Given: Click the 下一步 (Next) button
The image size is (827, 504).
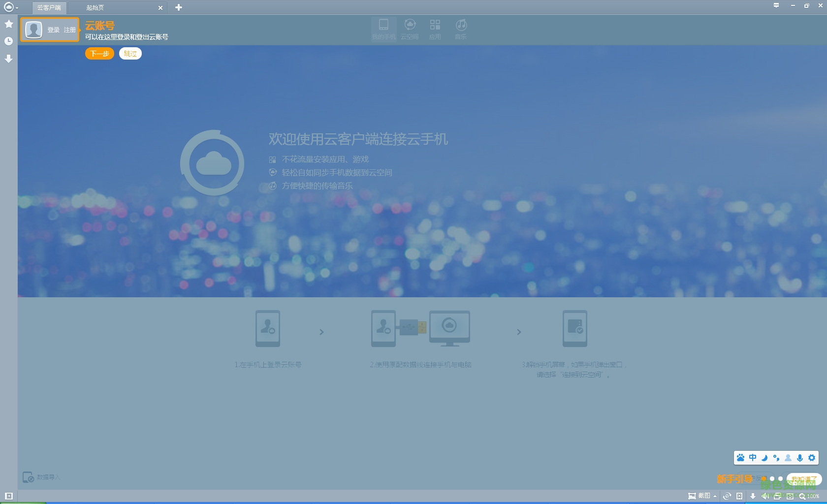Looking at the screenshot, I should coord(99,53).
